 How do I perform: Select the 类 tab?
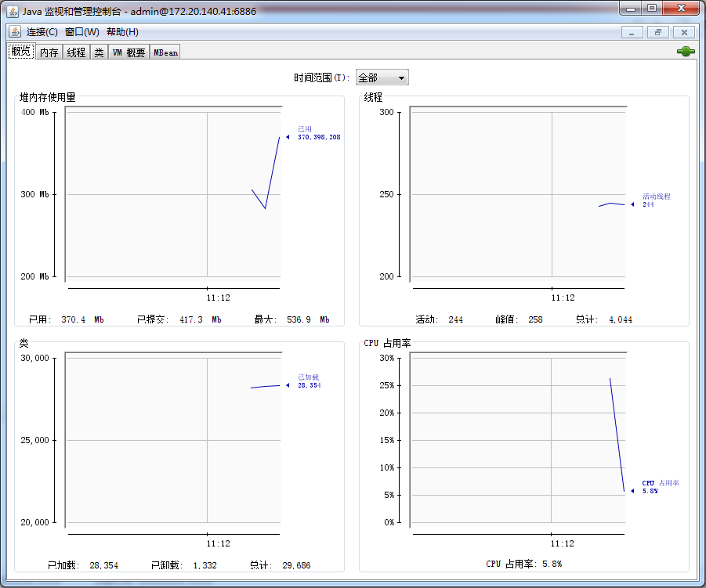(x=99, y=52)
